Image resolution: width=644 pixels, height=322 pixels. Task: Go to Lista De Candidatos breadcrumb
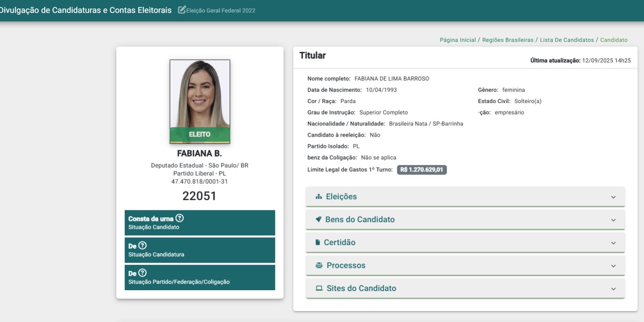[x=567, y=40]
